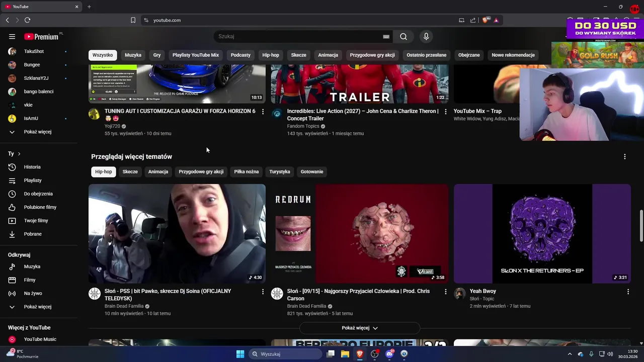This screenshot has height=362, width=644.
Task: Go back with browser back arrow
Action: [8, 20]
